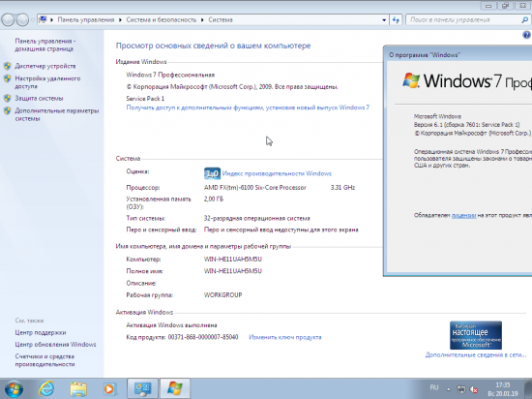532x399 pixels.
Task: Click shield icon next to 'Дополнительные параметры системы'
Action: point(7,110)
